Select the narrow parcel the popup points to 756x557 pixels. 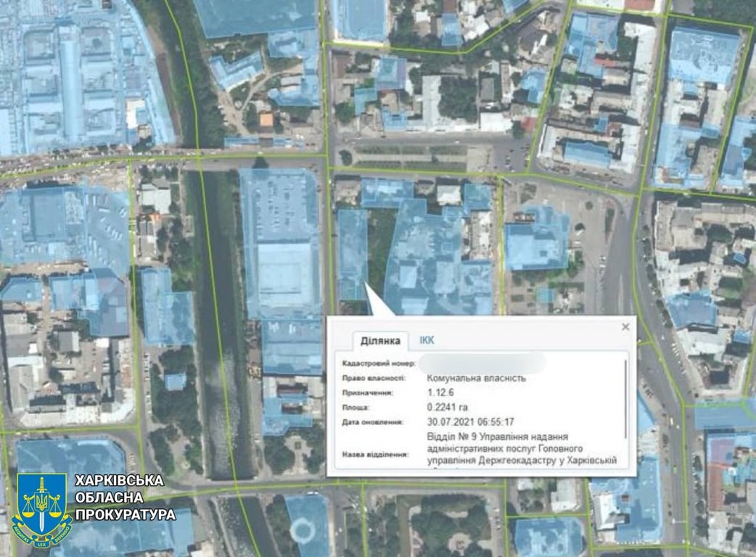[x=353, y=254]
